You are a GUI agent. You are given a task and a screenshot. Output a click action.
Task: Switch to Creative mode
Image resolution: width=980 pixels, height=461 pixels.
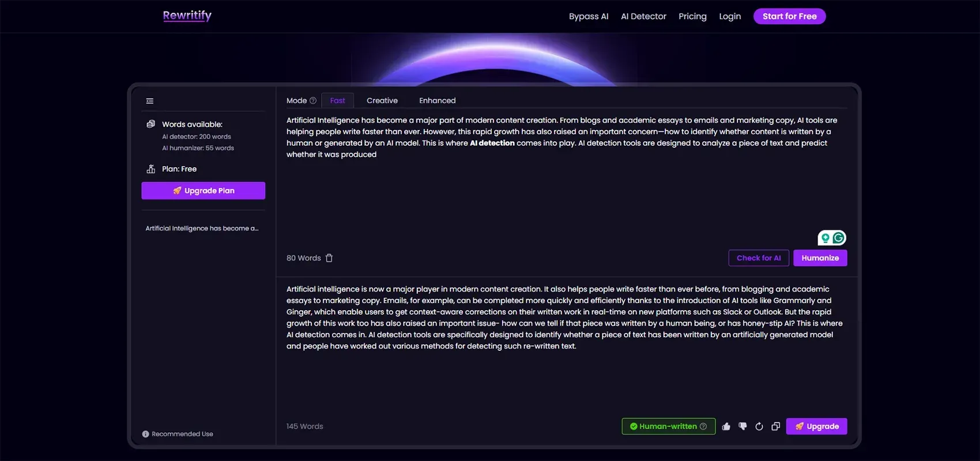point(382,100)
